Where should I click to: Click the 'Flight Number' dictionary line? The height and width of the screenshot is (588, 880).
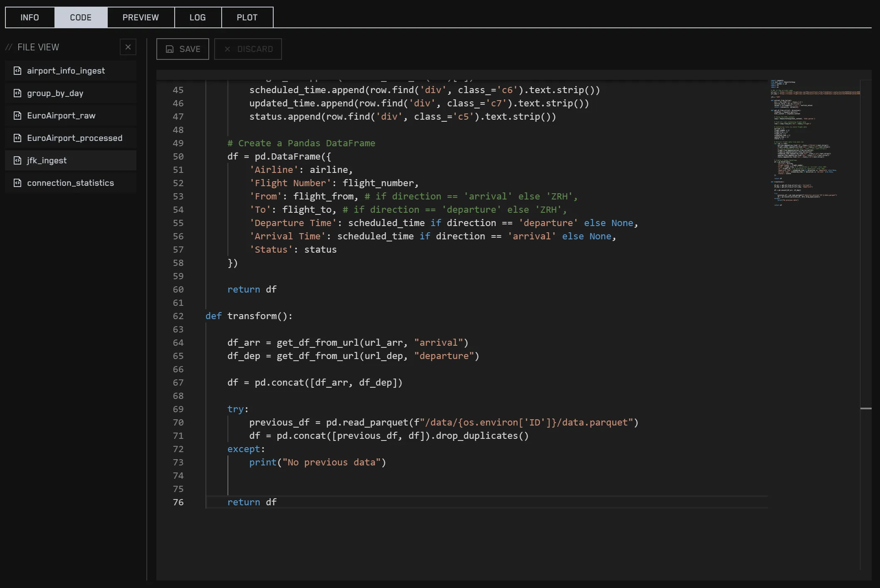coord(334,183)
